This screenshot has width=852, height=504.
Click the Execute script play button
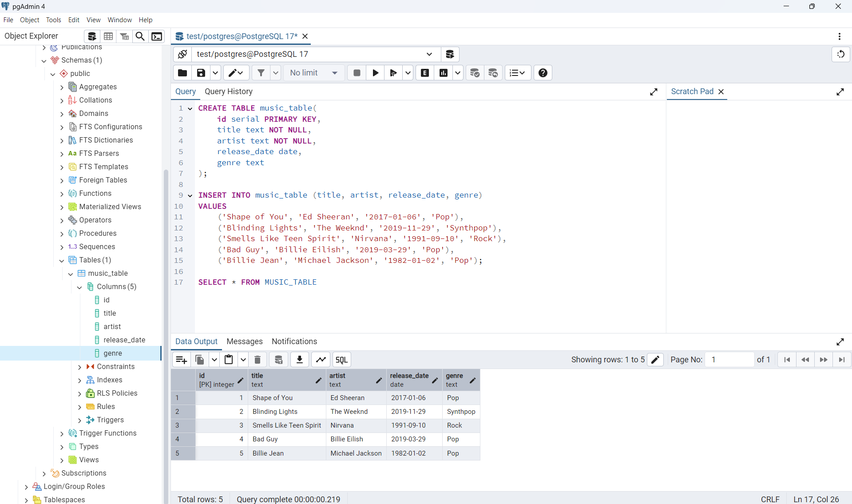coord(375,73)
